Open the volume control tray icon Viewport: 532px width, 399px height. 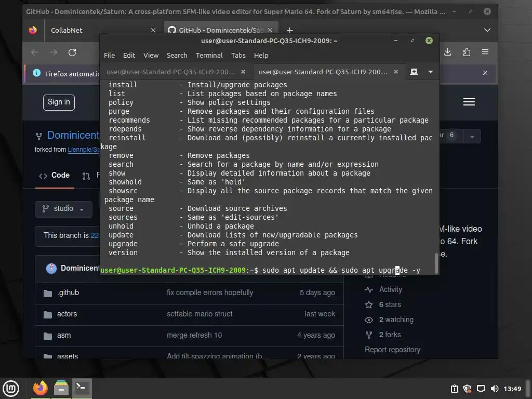[x=495, y=389]
